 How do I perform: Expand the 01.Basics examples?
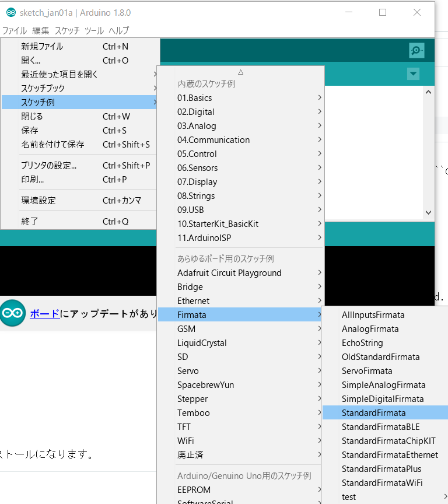(240, 98)
